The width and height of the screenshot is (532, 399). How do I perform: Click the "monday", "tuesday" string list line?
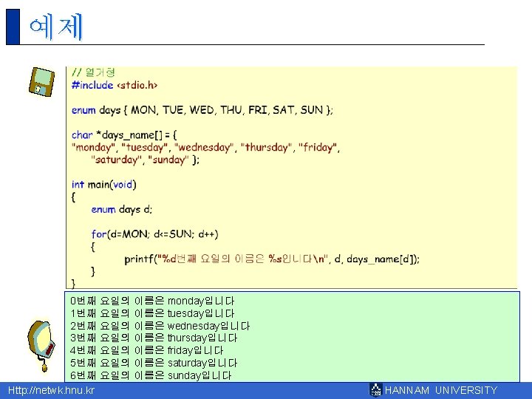(205, 148)
